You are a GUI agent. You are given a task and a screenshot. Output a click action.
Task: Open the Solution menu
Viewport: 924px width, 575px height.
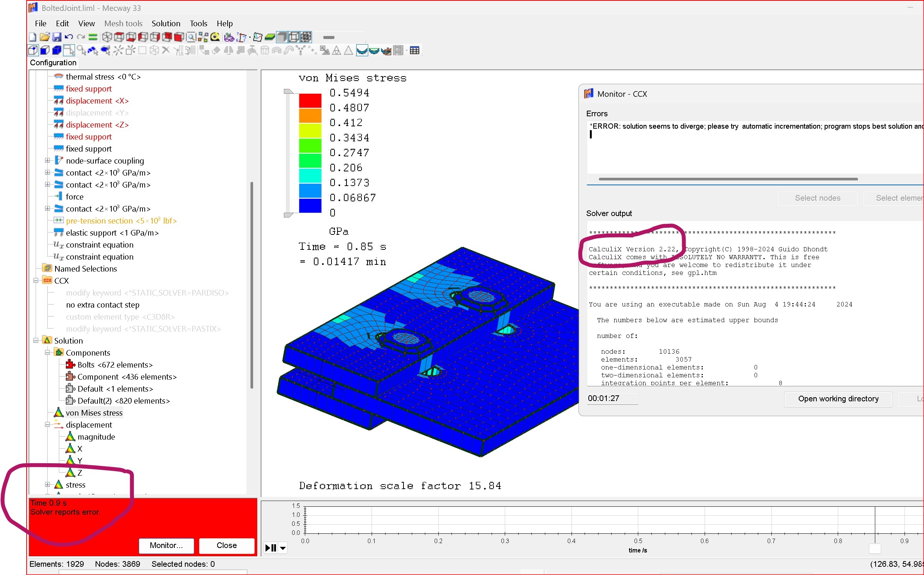click(x=166, y=23)
